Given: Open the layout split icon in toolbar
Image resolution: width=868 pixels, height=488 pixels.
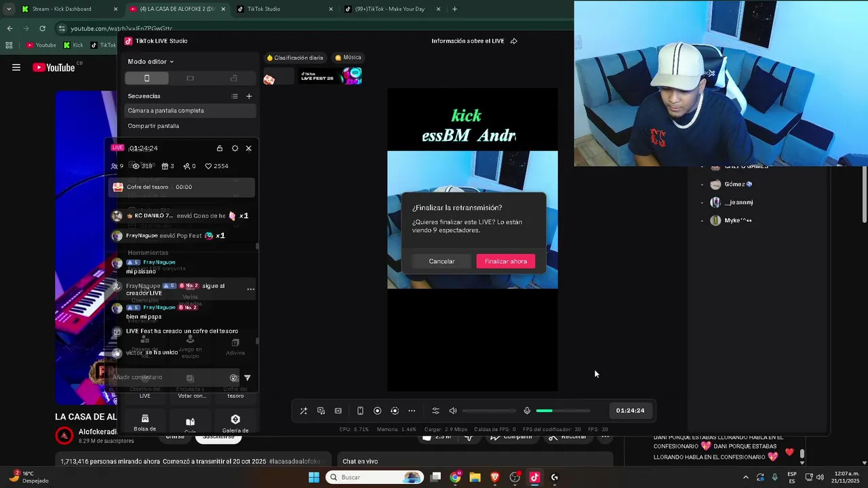Looking at the screenshot, I should coord(338,411).
